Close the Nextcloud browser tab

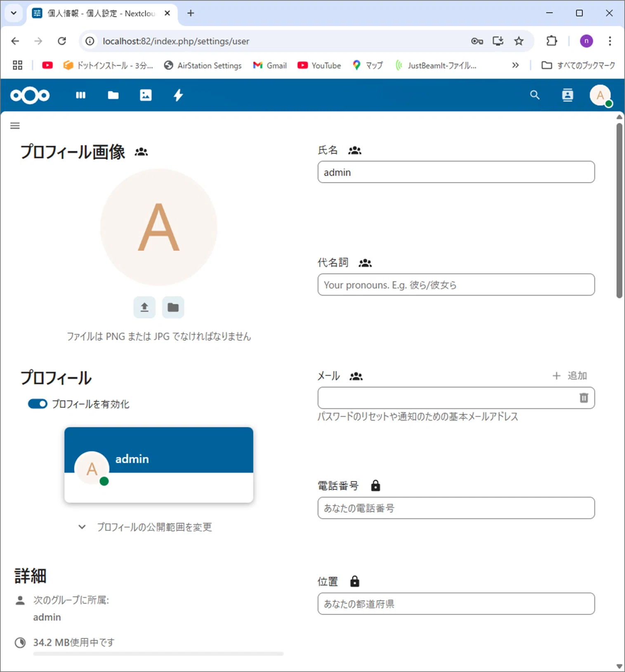(x=167, y=13)
